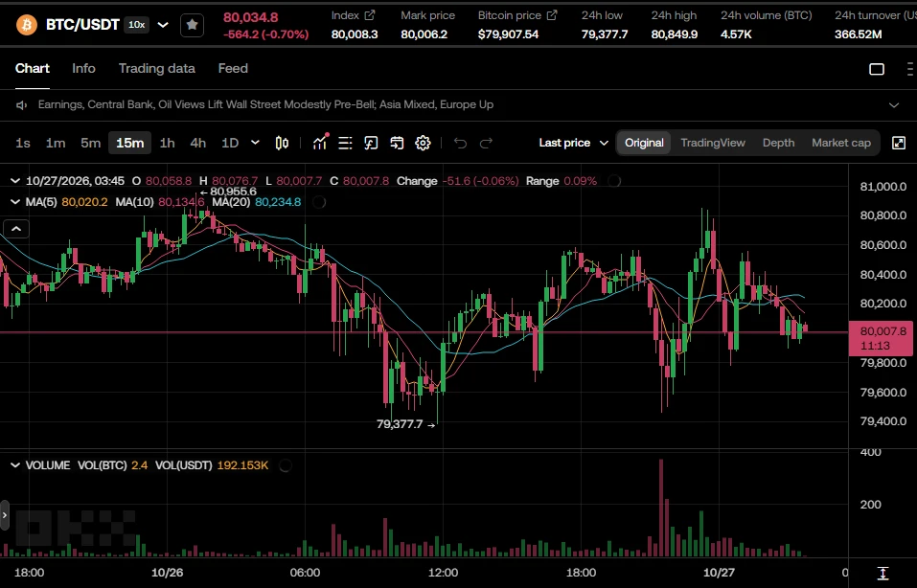Toggle the circle at the end of the OHLC row
This screenshot has width=917, height=588.
coord(614,181)
